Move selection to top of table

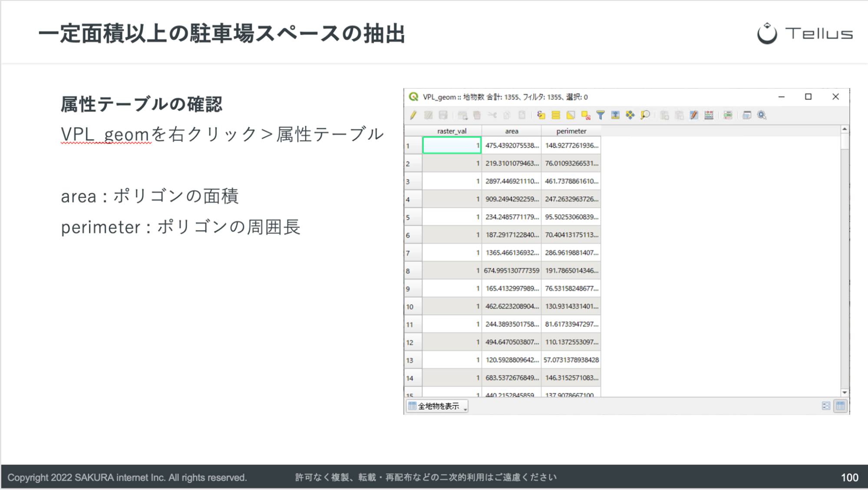tap(615, 115)
